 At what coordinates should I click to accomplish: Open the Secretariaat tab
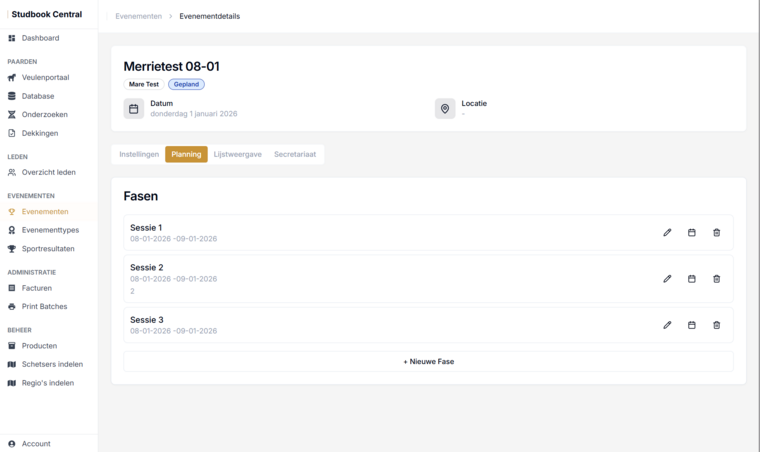[x=295, y=155]
